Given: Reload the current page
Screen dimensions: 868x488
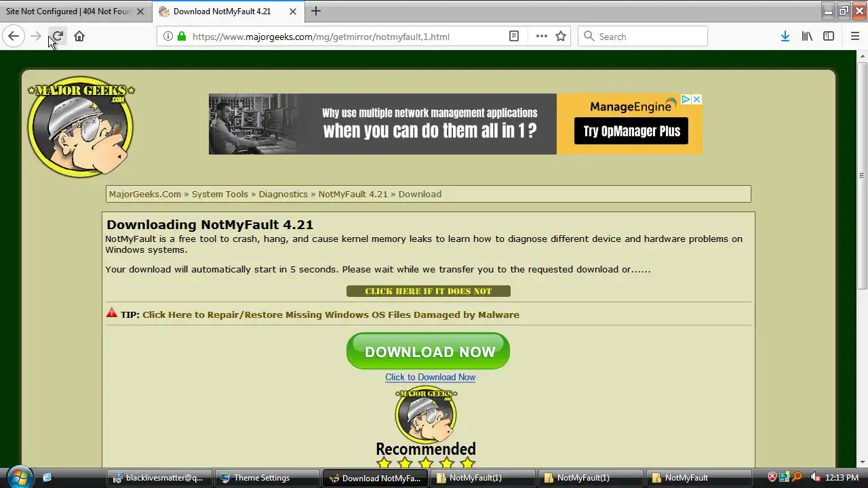Looking at the screenshot, I should (58, 36).
